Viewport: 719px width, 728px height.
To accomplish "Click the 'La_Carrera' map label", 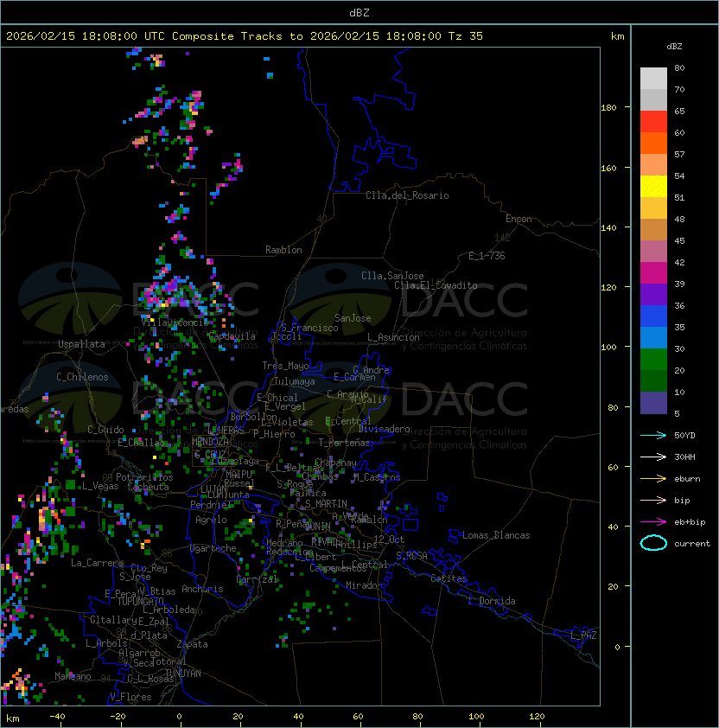I will point(97,563).
